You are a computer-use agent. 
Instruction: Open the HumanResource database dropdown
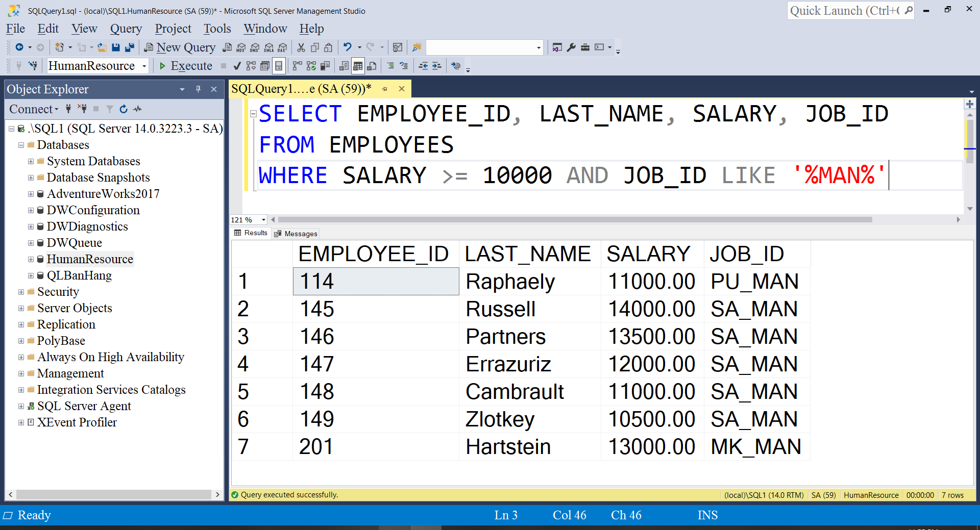pos(144,66)
